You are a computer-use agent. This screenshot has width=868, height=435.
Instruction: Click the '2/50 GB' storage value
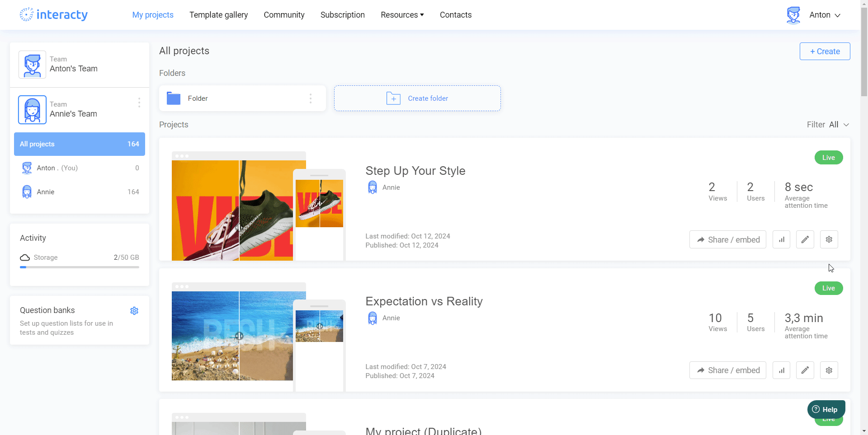pos(127,257)
